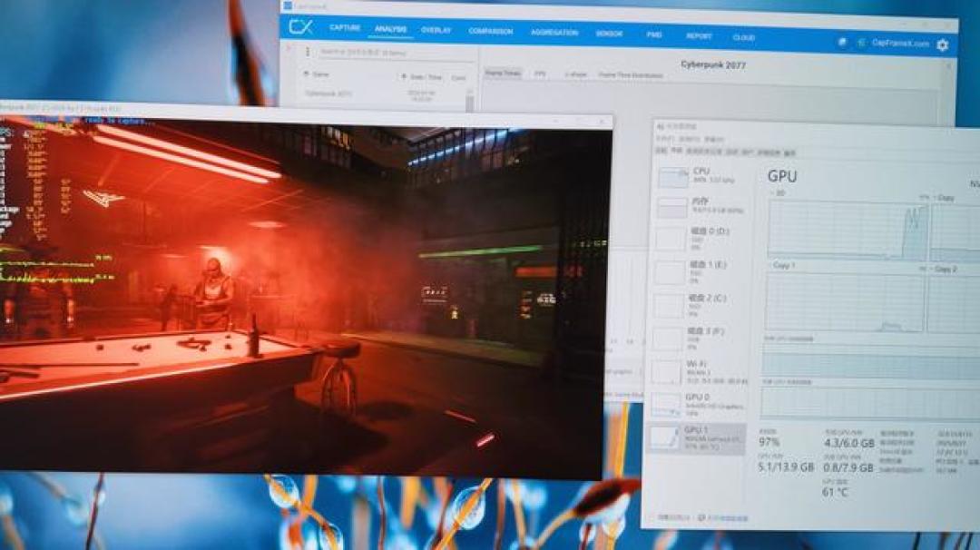
Task: Switch to the FPS chart tab
Action: point(539,74)
